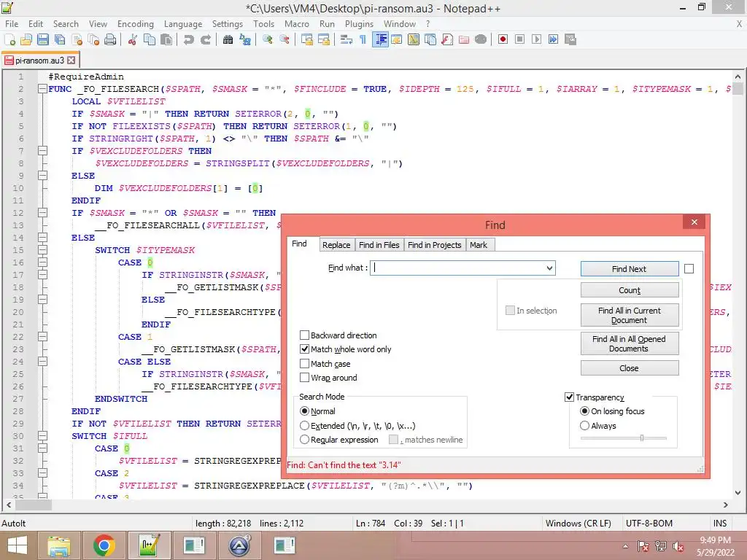Click the Open file toolbar icon

tap(26, 39)
